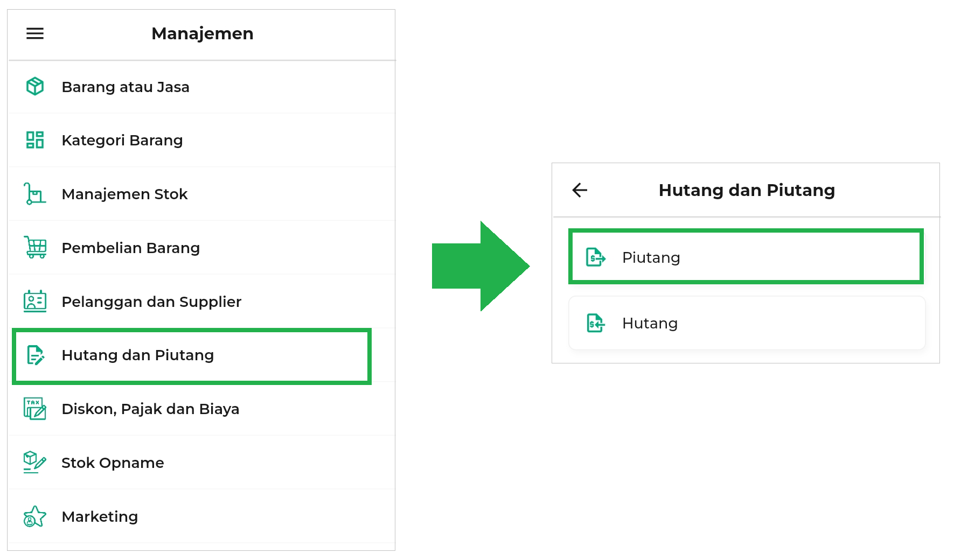Select Pelanggan dan Supplier entry
The image size is (954, 560).
[x=151, y=302]
